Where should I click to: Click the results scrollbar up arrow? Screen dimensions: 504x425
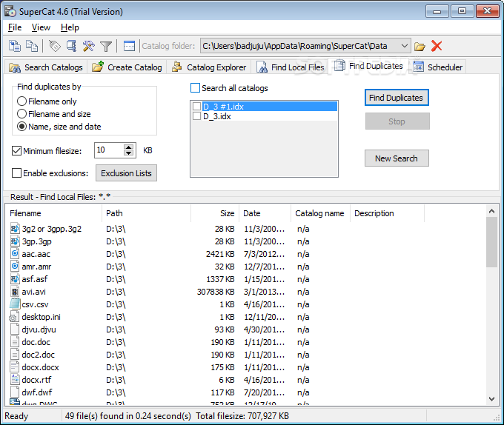(491, 211)
